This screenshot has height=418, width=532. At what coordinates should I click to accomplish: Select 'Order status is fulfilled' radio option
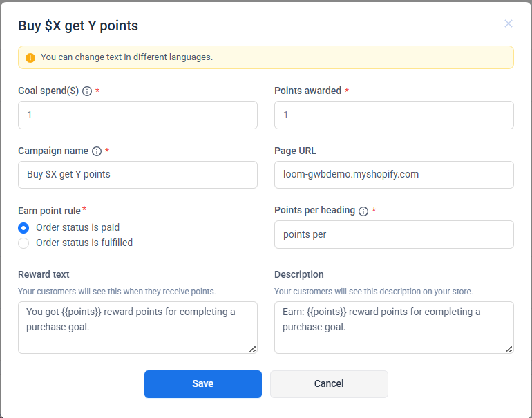pyautogui.click(x=23, y=243)
